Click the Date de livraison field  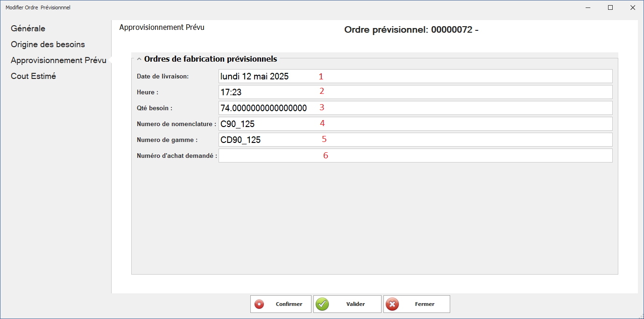pyautogui.click(x=415, y=76)
